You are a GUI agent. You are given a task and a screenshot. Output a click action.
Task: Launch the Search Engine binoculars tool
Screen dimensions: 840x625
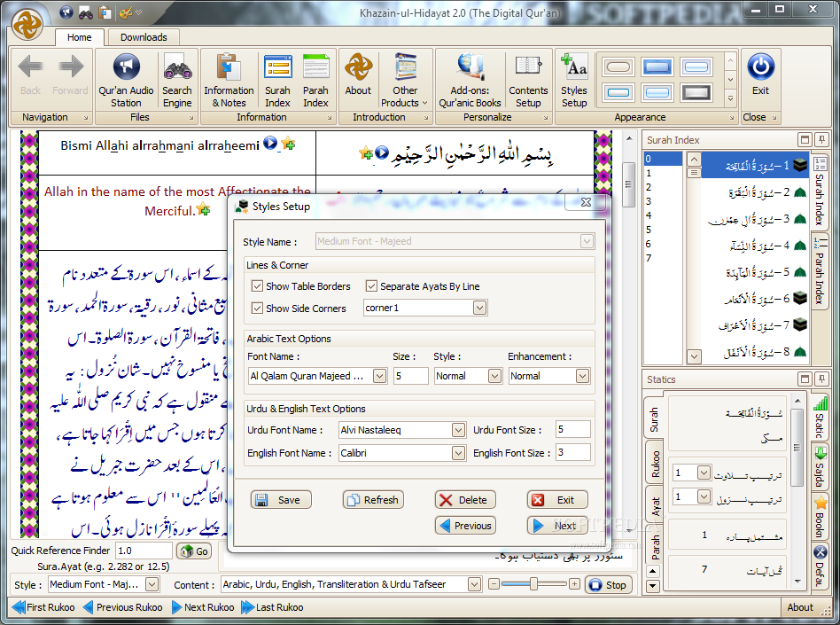click(x=177, y=81)
